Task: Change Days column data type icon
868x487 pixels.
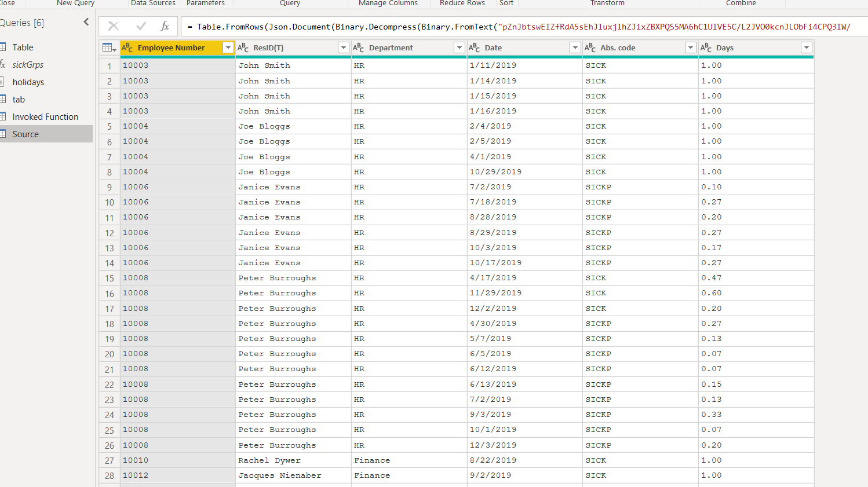Action: pyautogui.click(x=706, y=47)
